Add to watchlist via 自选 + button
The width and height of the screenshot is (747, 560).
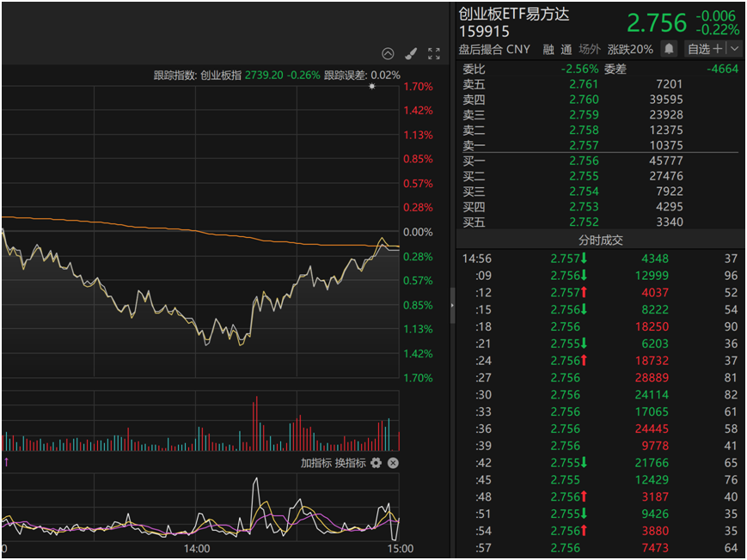(x=706, y=49)
